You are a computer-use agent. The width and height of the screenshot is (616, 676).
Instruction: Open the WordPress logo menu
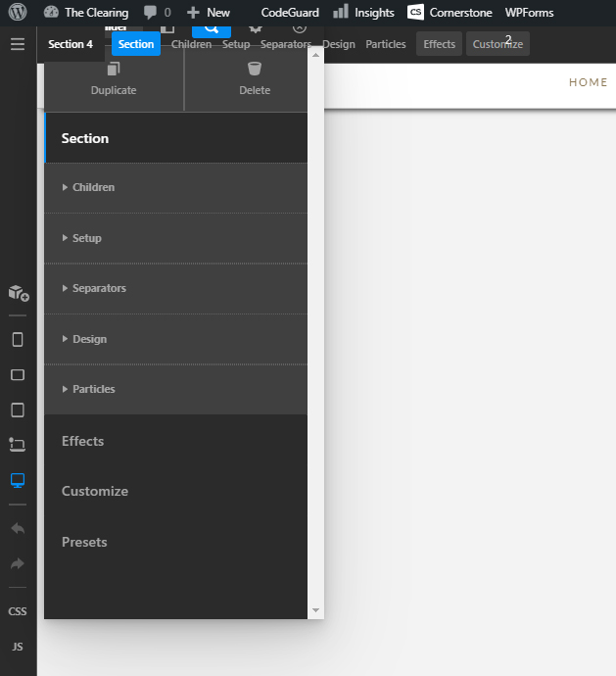pos(18,13)
